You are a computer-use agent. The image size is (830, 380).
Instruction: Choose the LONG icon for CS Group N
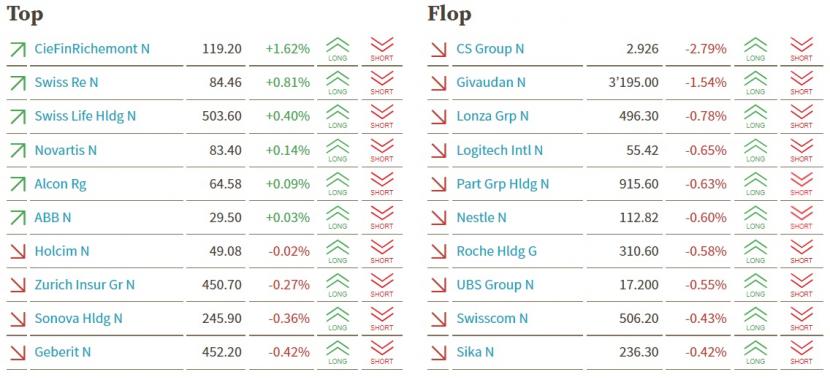pyautogui.click(x=755, y=49)
